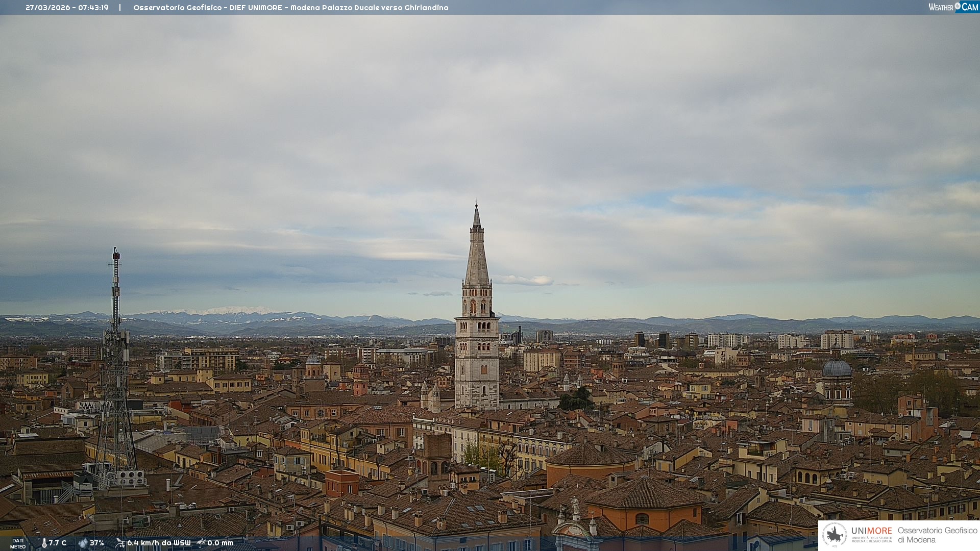Click the 0.0 mm rainfall value
This screenshot has height=551, width=980.
[x=220, y=543]
